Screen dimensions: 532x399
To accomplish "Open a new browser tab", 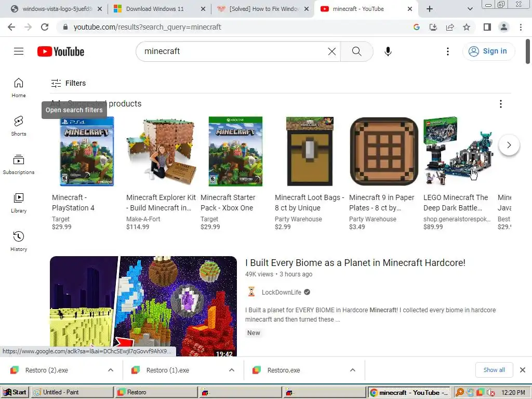I will (430, 9).
